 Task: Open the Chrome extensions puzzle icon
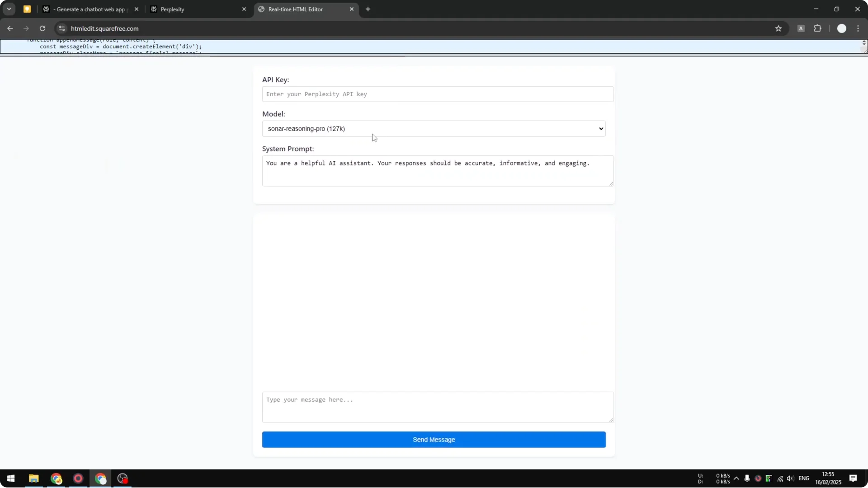point(818,28)
